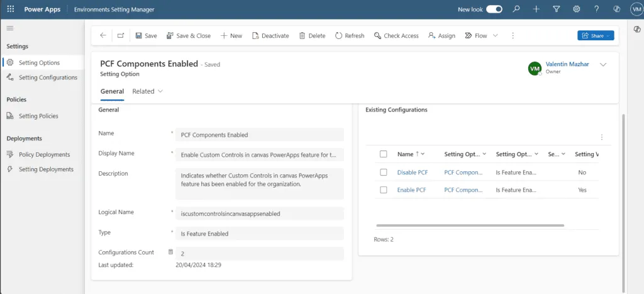
Task: Click Check Access
Action: coord(396,36)
